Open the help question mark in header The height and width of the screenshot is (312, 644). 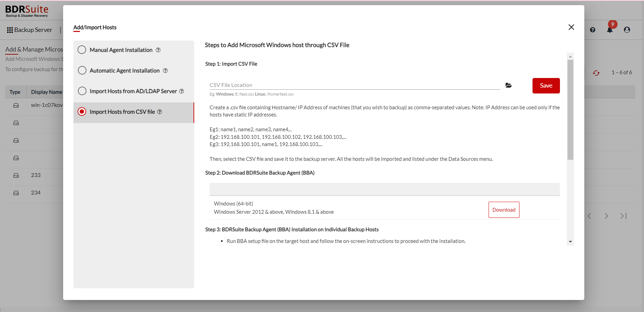pyautogui.click(x=593, y=30)
